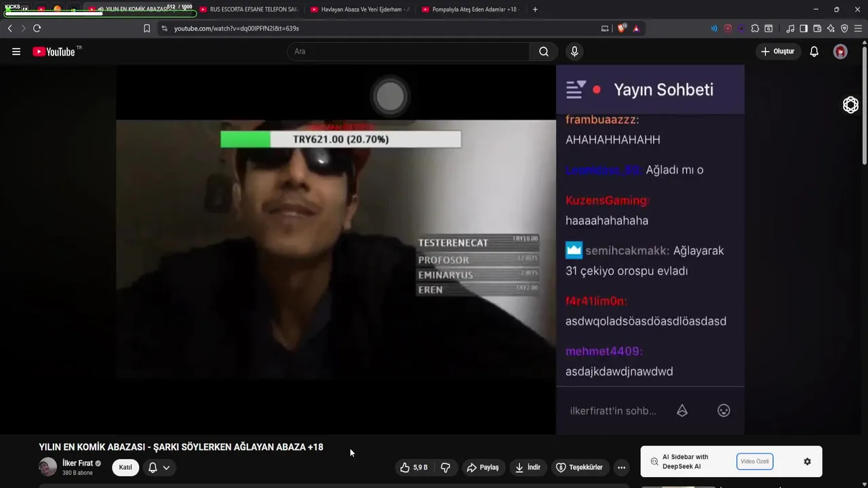Open the live chat filter menu icon

click(x=576, y=89)
